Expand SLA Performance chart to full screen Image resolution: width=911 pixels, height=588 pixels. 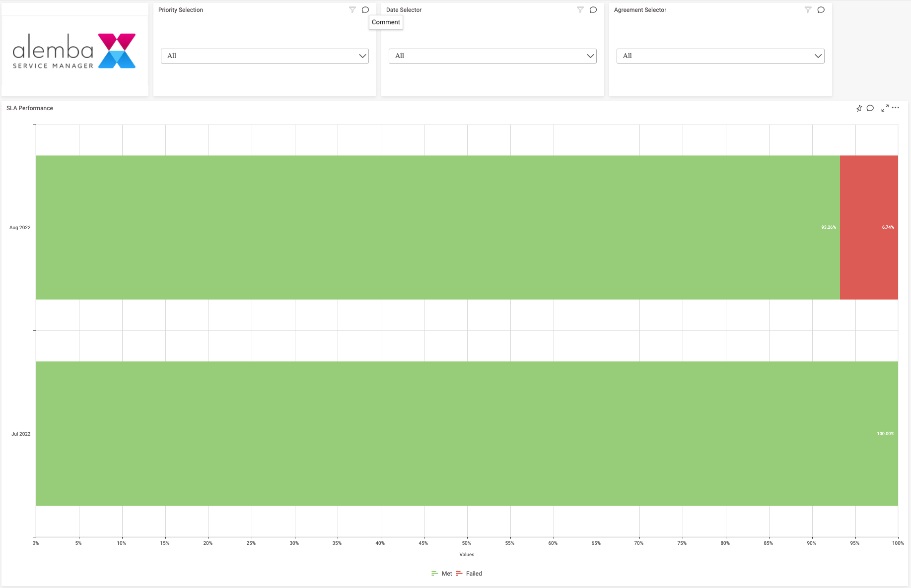coord(885,108)
